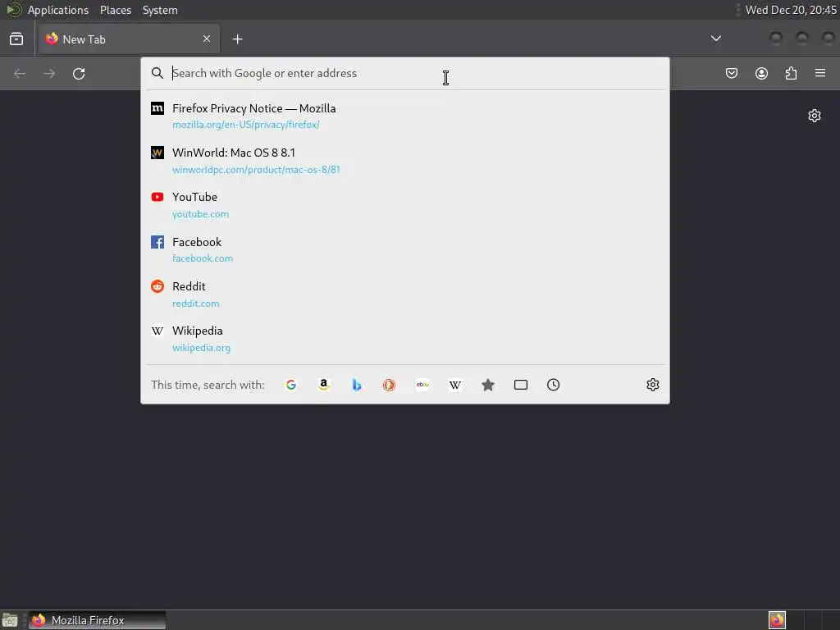Search bookmarks with the star icon
This screenshot has width=840, height=630.
tap(487, 385)
